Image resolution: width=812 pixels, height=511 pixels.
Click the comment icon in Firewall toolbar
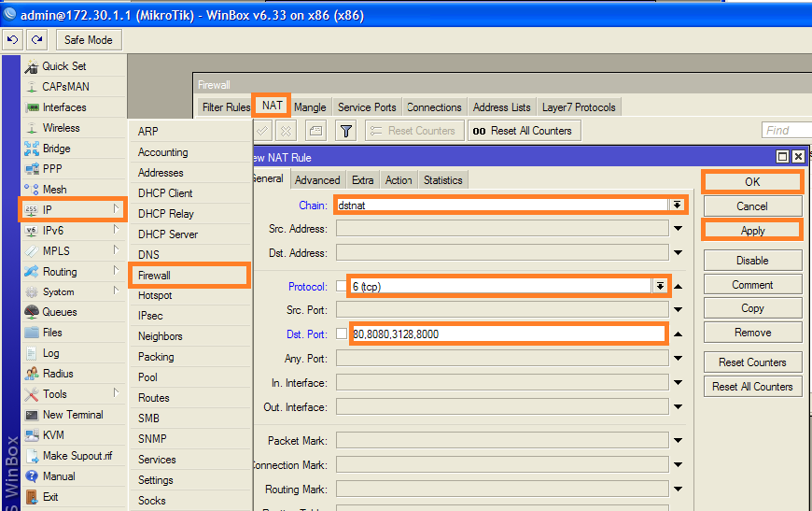click(x=315, y=131)
